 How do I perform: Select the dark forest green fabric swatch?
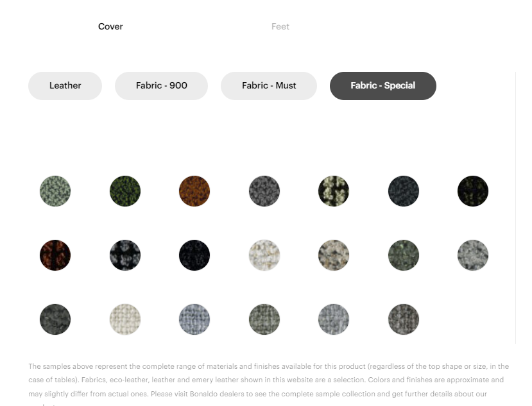click(x=125, y=191)
